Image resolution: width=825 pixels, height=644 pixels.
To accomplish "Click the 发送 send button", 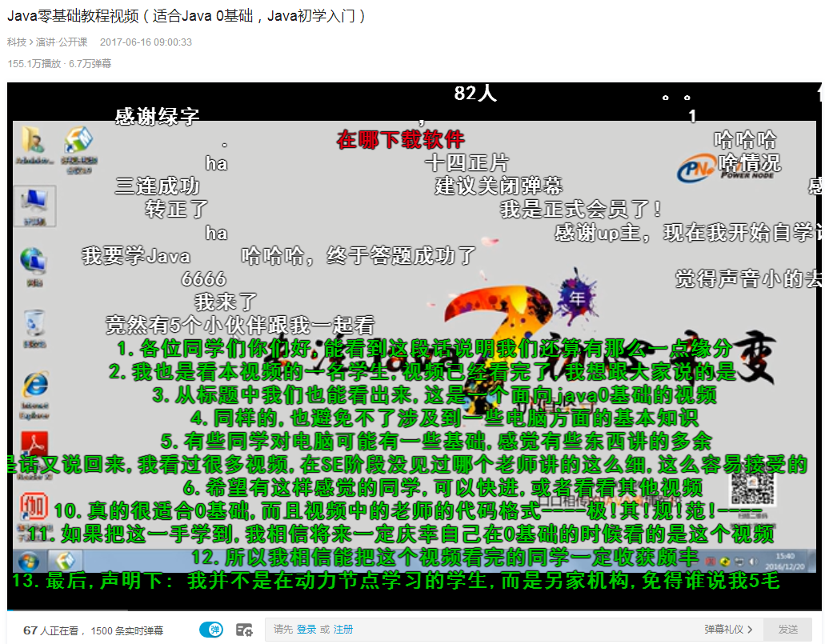I will click(x=787, y=630).
